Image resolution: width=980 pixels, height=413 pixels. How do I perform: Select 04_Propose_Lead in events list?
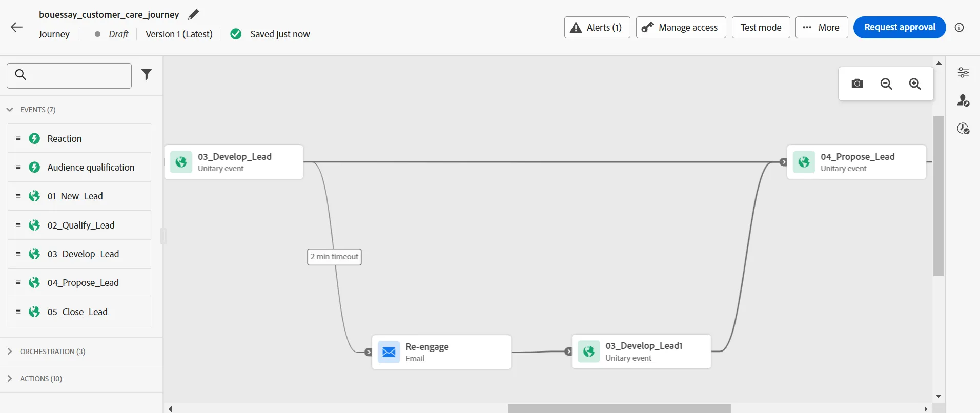[79, 283]
